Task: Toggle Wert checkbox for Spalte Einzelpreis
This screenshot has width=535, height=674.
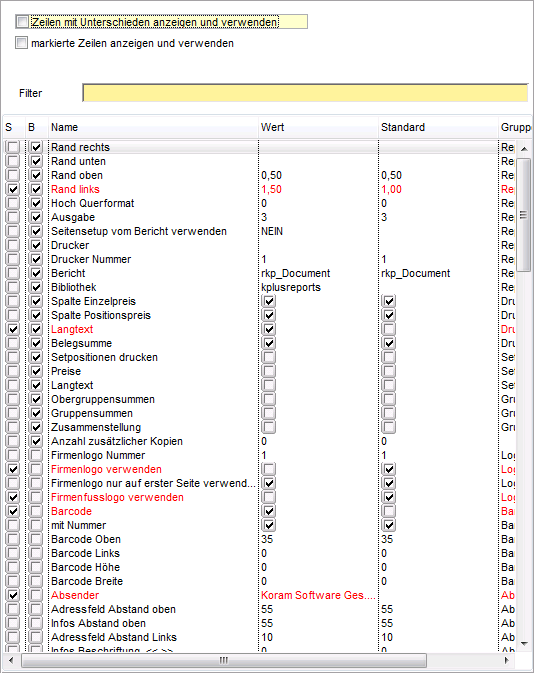Action: pyautogui.click(x=269, y=301)
